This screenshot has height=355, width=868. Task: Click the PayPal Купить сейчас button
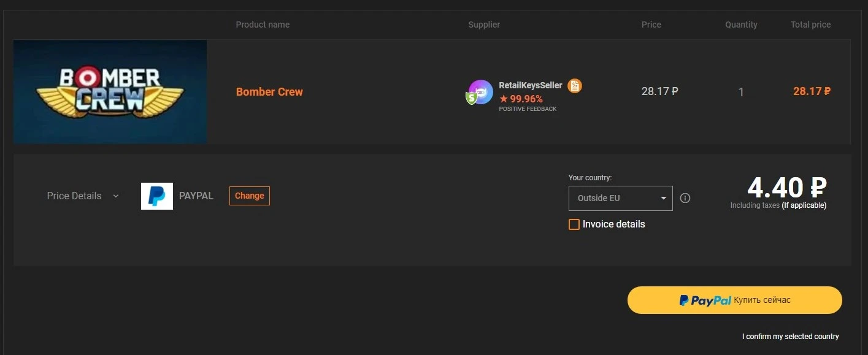click(x=735, y=300)
